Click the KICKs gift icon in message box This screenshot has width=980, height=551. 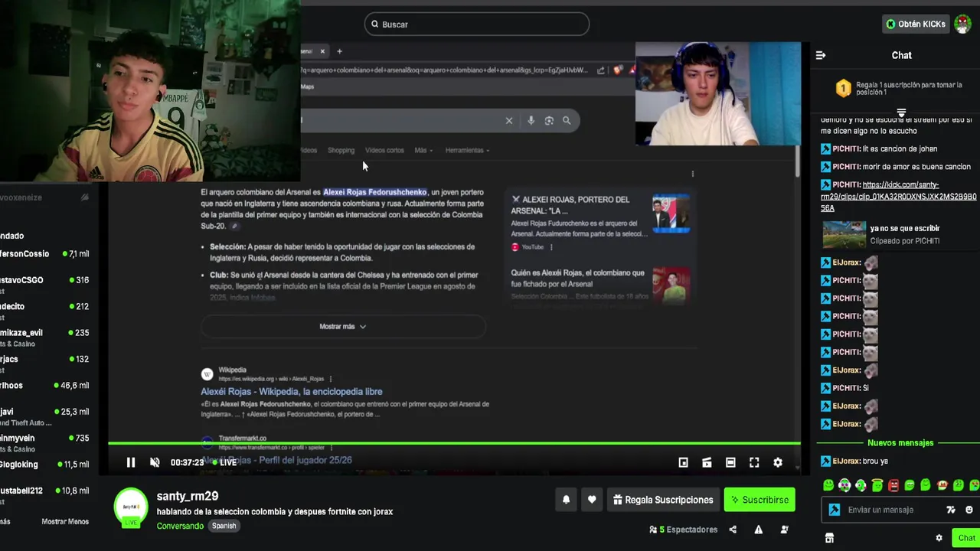pyautogui.click(x=951, y=510)
